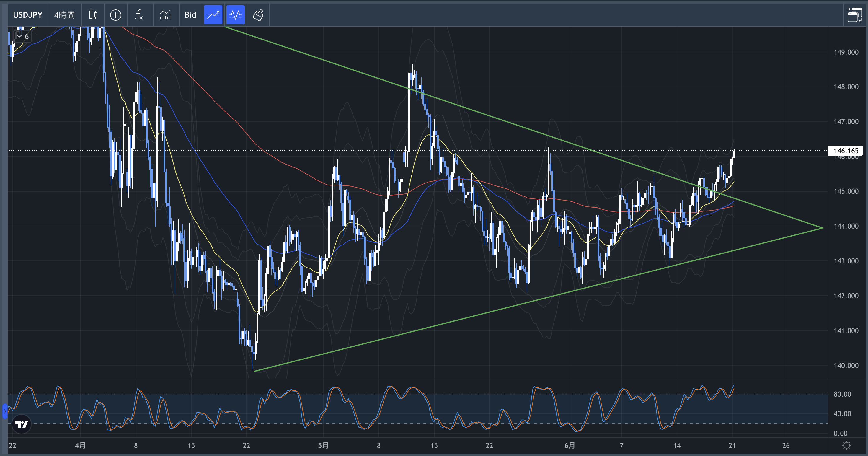Image resolution: width=868 pixels, height=456 pixels.
Task: Click the 144.000 price axis label
Action: point(846,226)
